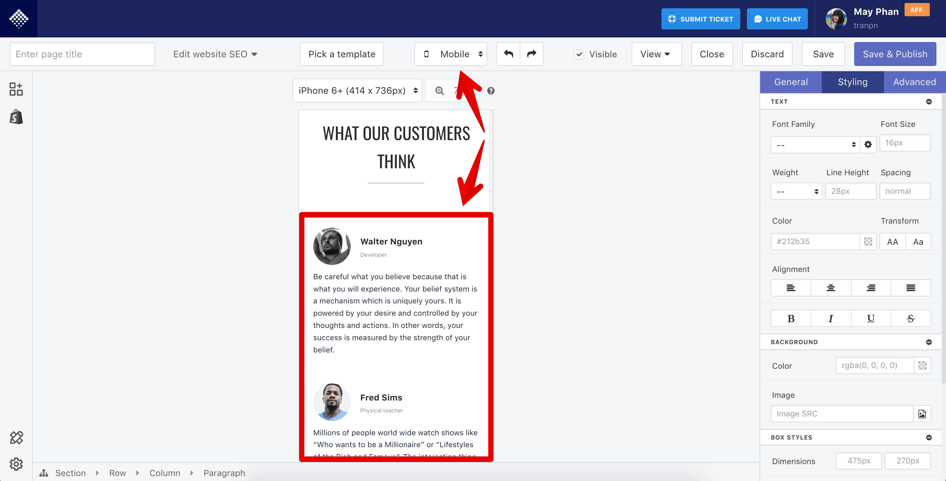Click the Font Size field
The height and width of the screenshot is (481, 946).
coord(905,143)
